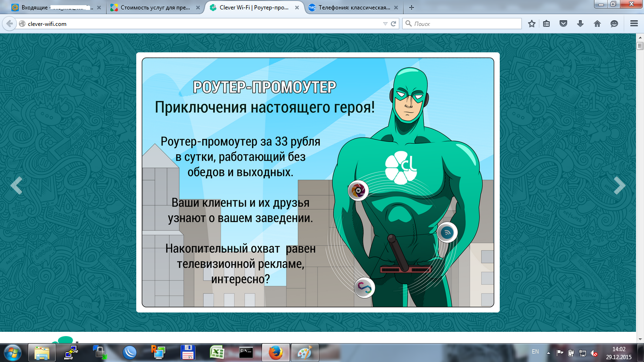Bookmark this page with the star icon
Screen dimensions: 644x362
click(532, 24)
